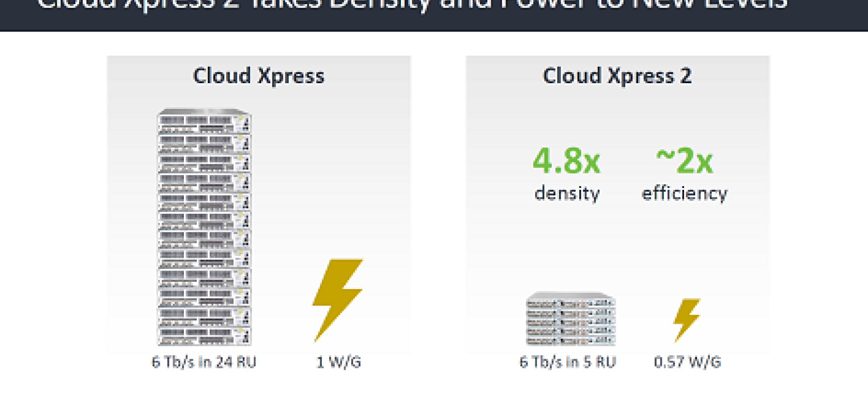Click the green '4.8x' figure
The width and height of the screenshot is (868, 413).
coord(566,161)
